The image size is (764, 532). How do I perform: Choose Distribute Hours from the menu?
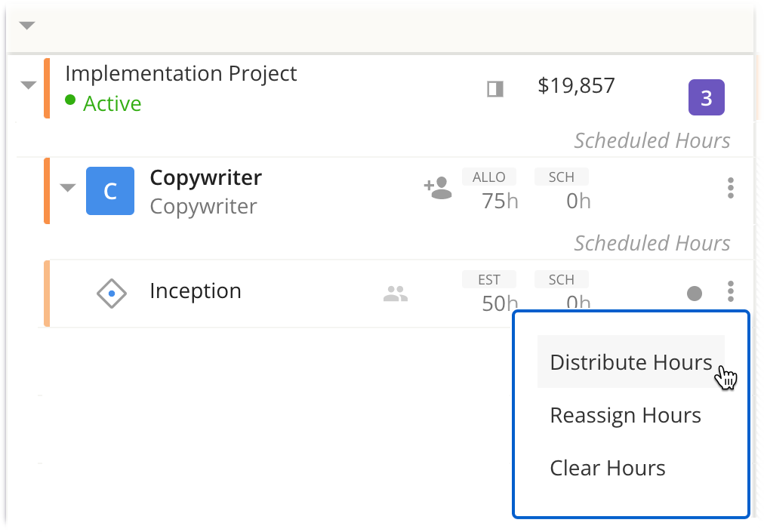(630, 362)
